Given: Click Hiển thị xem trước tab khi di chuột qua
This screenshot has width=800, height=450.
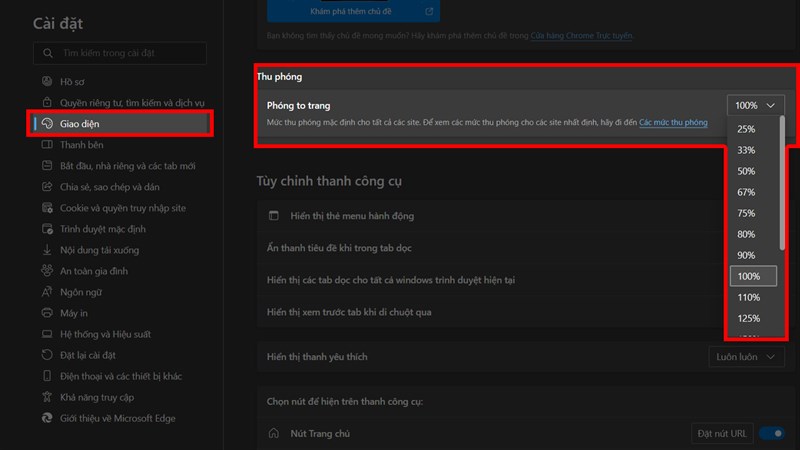Looking at the screenshot, I should [x=349, y=312].
